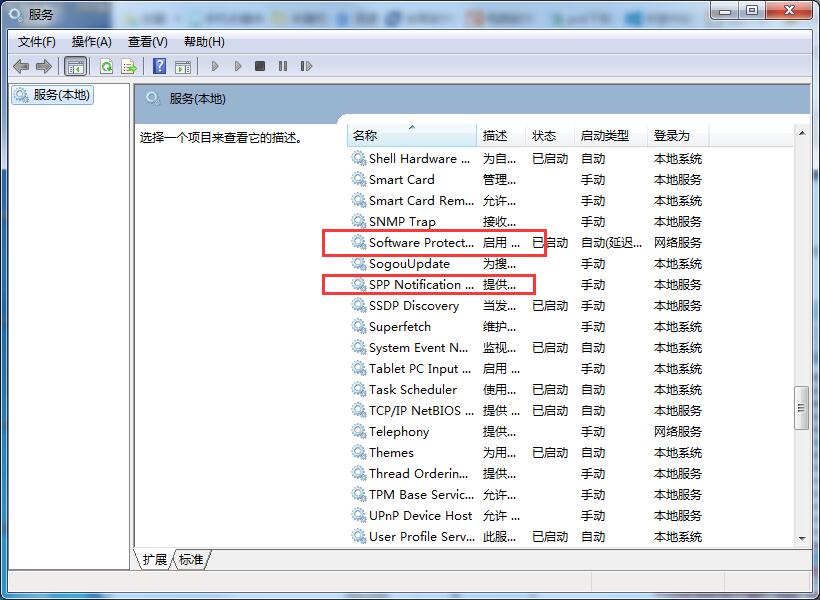The image size is (820, 600).
Task: Refresh the services list
Action: pyautogui.click(x=105, y=66)
